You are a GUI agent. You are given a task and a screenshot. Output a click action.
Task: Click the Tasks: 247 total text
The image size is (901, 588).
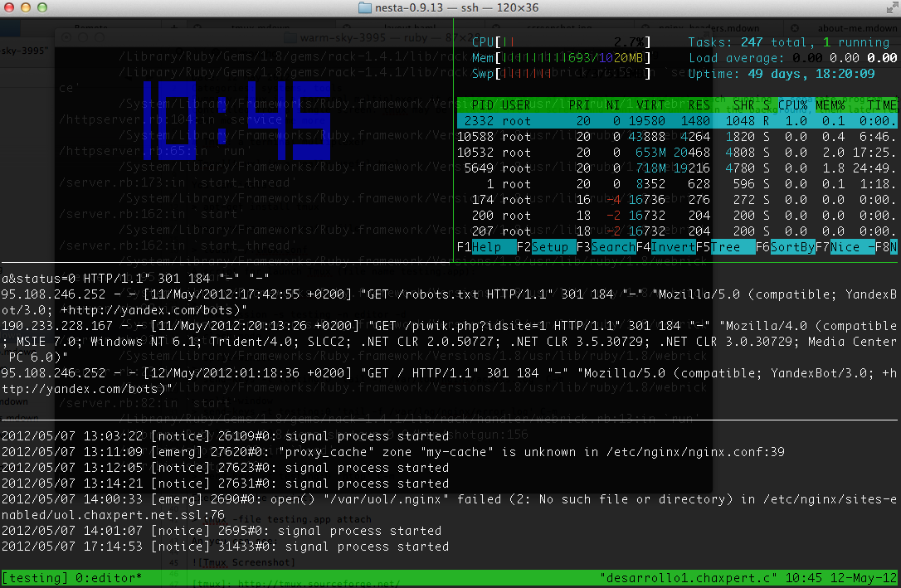point(751,42)
